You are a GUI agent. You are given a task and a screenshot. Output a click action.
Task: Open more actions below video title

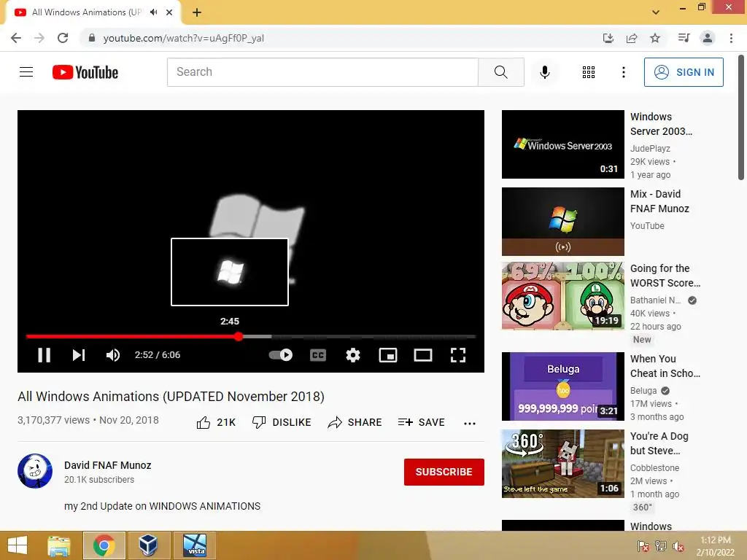(470, 423)
